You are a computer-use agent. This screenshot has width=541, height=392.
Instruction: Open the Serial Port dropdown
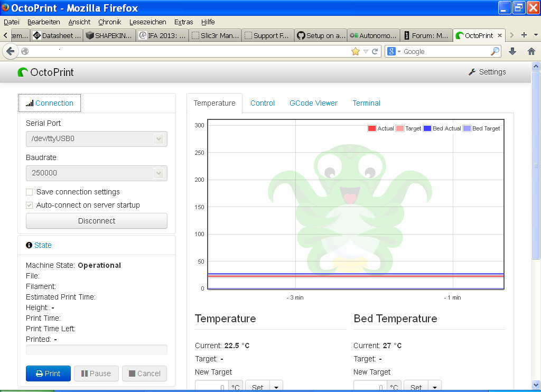click(x=97, y=139)
